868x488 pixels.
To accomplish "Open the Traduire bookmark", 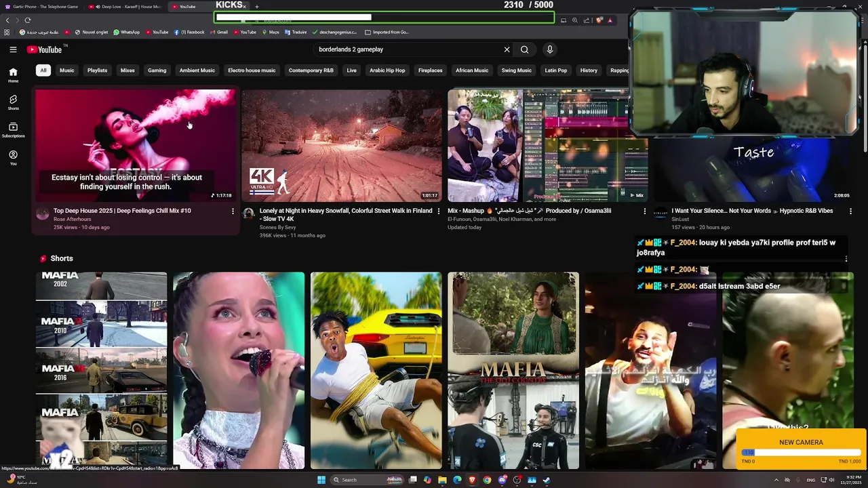I will tap(296, 32).
